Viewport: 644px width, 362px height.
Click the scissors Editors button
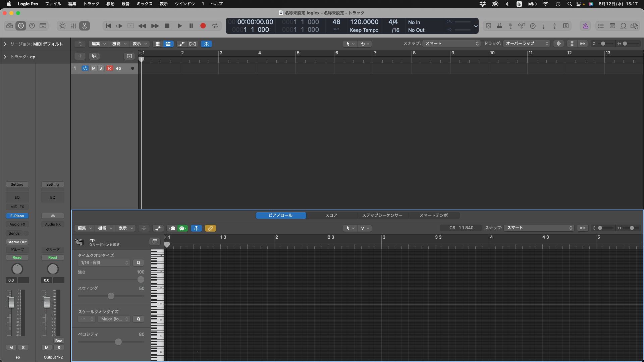(x=85, y=26)
